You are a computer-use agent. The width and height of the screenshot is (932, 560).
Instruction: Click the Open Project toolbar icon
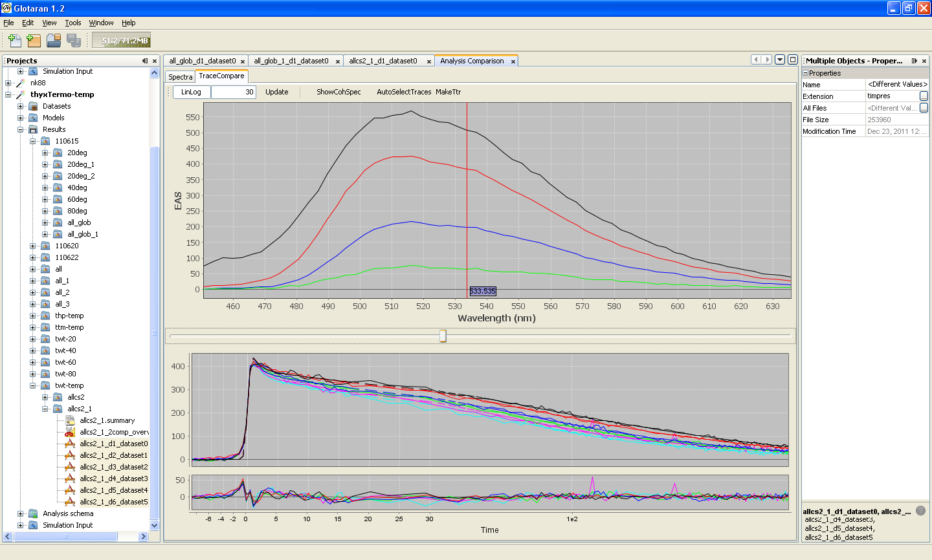(54, 40)
